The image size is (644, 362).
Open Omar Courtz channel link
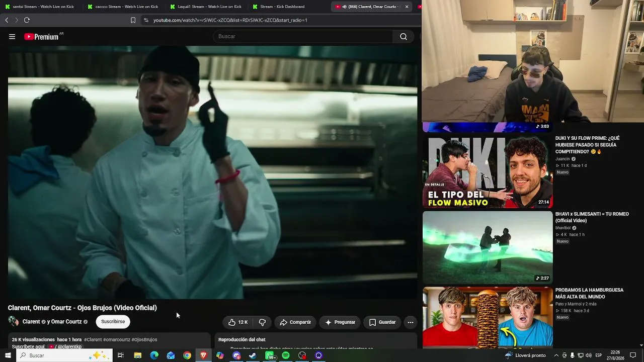tap(66, 322)
